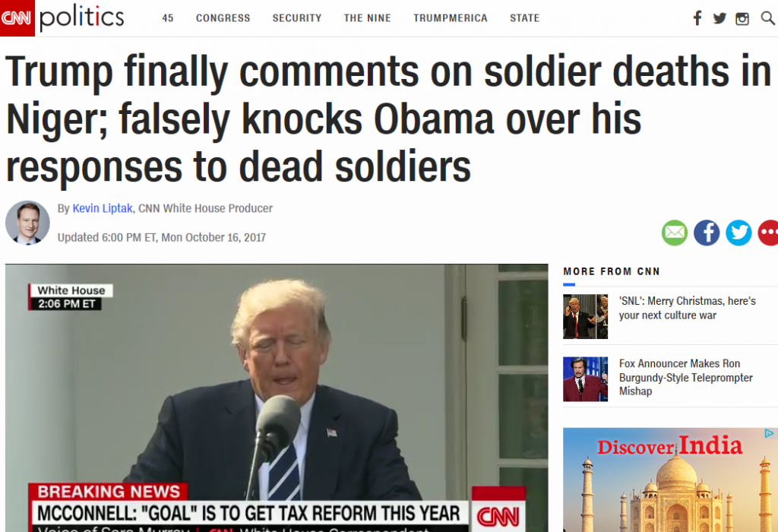Viewport: 778px width, 532px height.
Task: Click the CNN logo in the header
Action: point(17,18)
